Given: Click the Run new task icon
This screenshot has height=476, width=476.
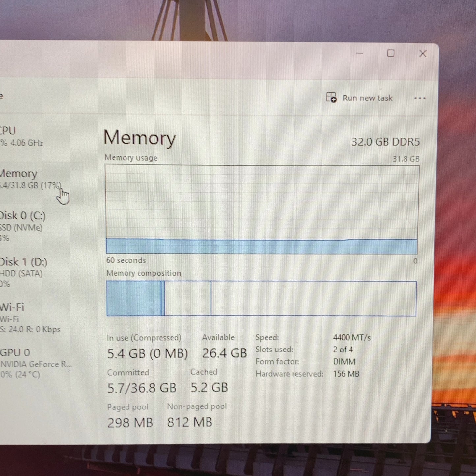Looking at the screenshot, I should pos(331,98).
